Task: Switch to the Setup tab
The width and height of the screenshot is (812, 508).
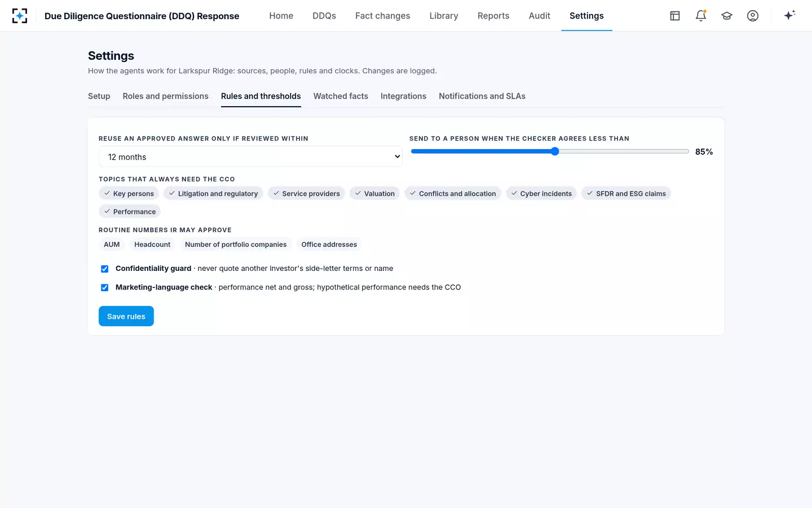Action: pos(99,96)
